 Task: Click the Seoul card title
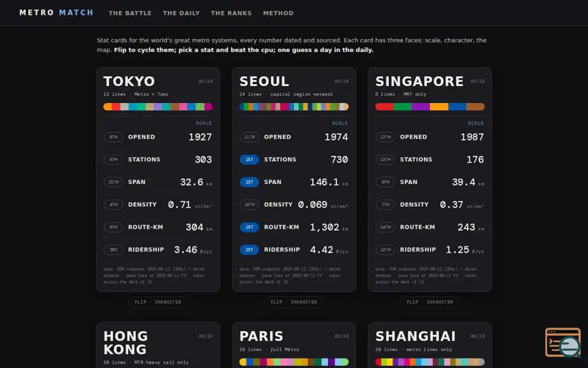point(264,81)
